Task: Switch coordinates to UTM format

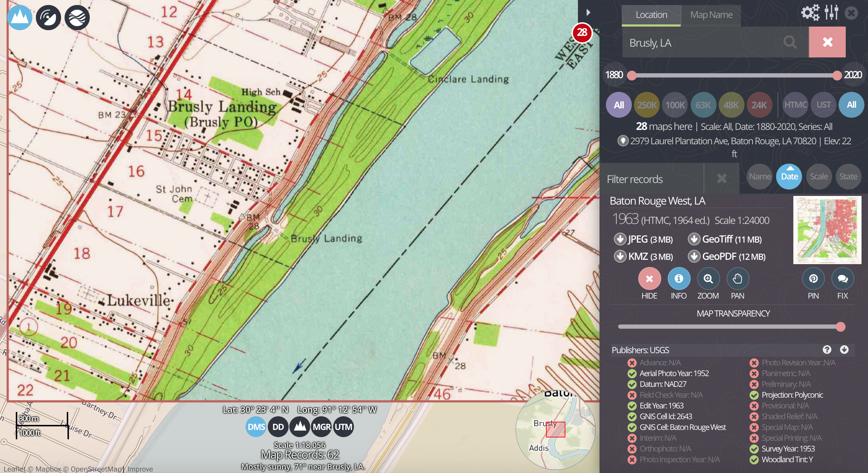Action: point(344,427)
